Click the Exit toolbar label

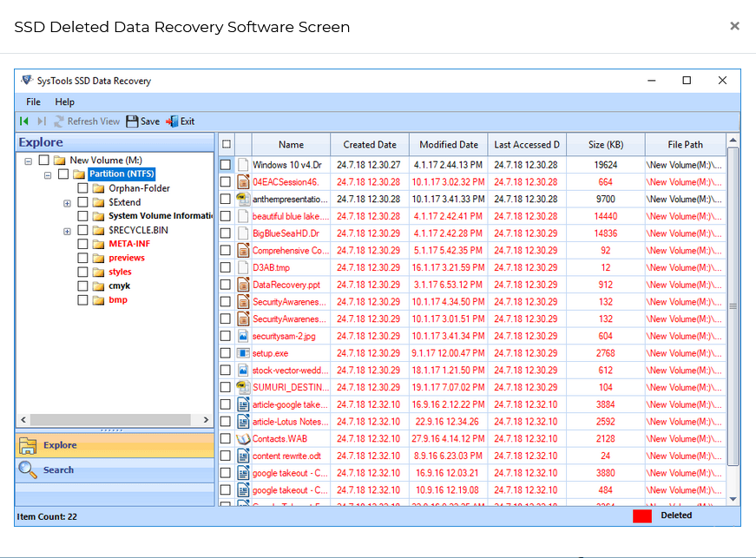(187, 121)
